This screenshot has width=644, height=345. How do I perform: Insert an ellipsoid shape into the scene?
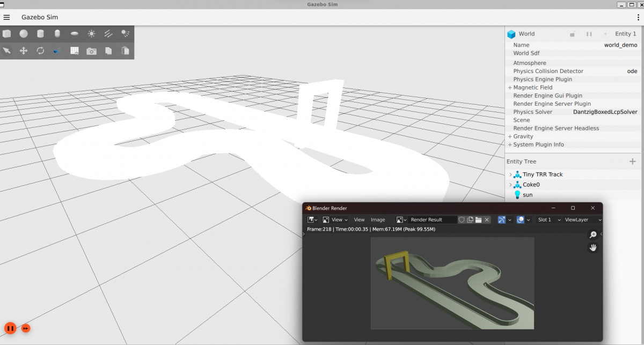(x=75, y=34)
